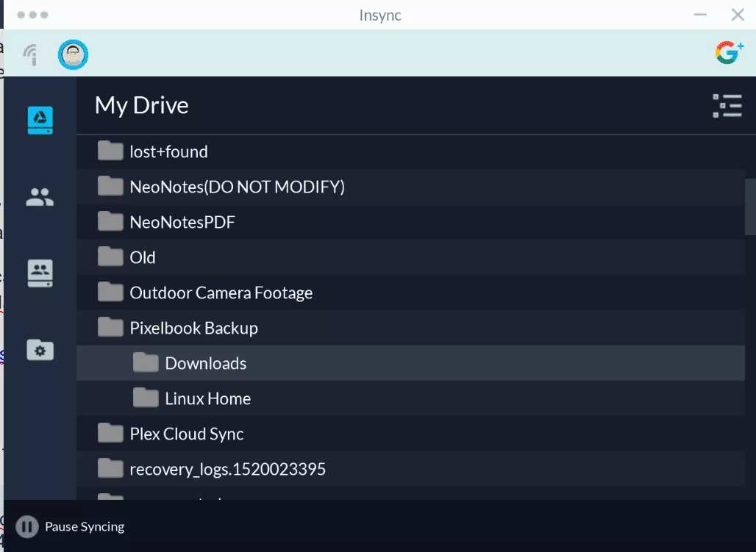
Task: Click the Pause Syncing label
Action: [x=85, y=526]
